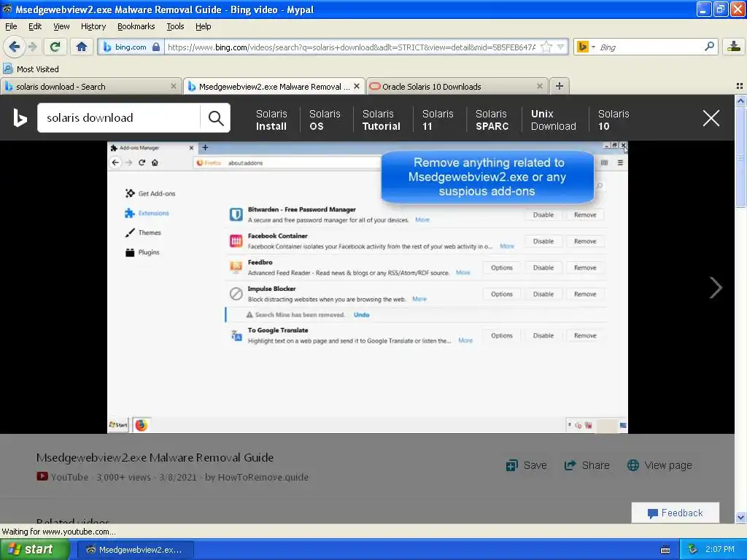Focus the Bing toolbar search field
This screenshot has height=560, width=747.
click(650, 47)
